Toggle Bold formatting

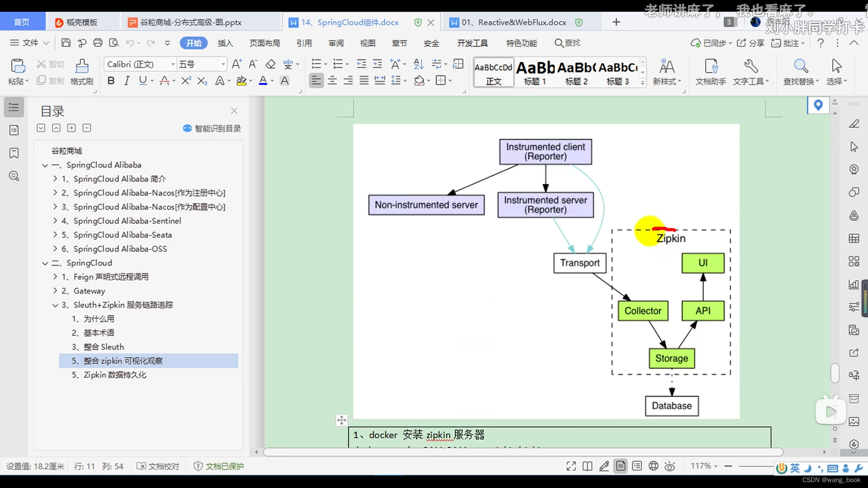[111, 81]
